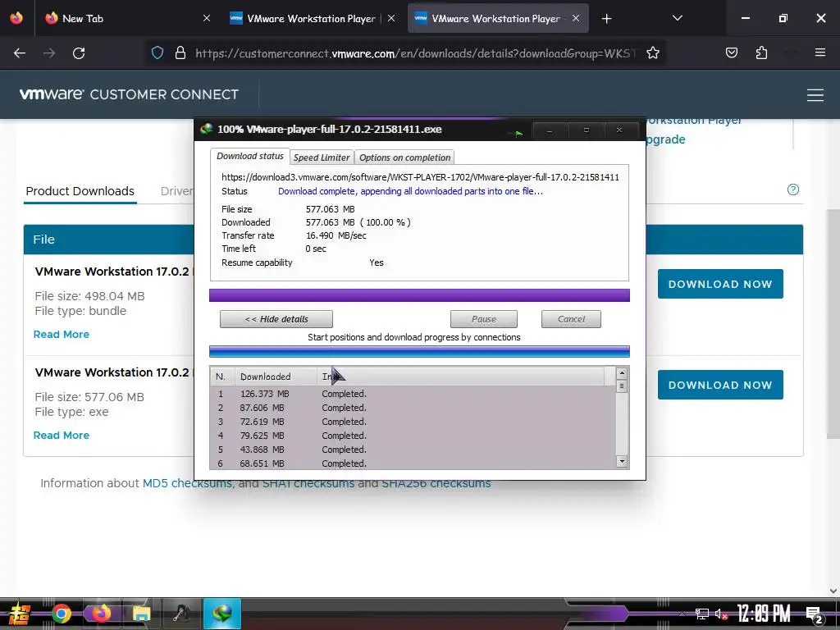This screenshot has height=630, width=840.
Task: Open Firefox from the taskbar
Action: [x=101, y=614]
